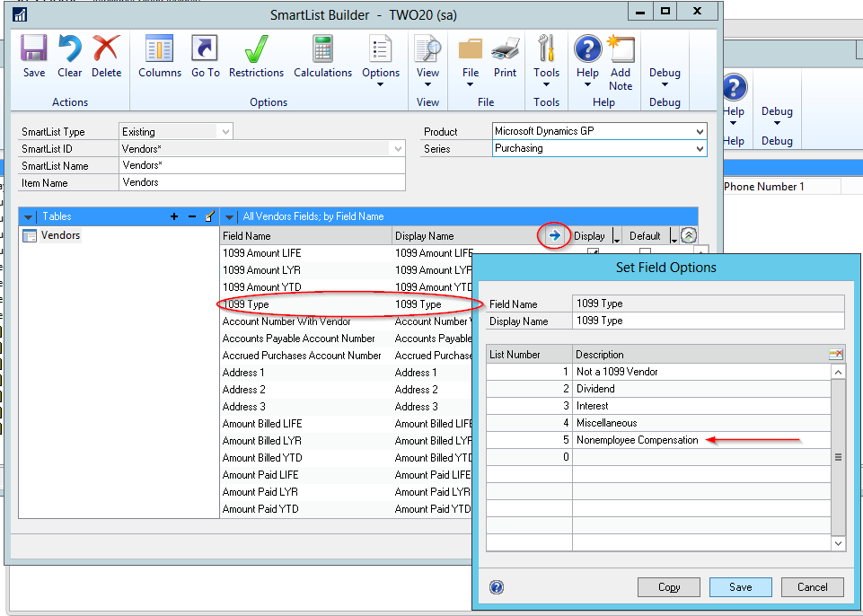Viewport: 863px width, 616px height.
Task: Click the edit table pencil icon
Action: pos(210,216)
